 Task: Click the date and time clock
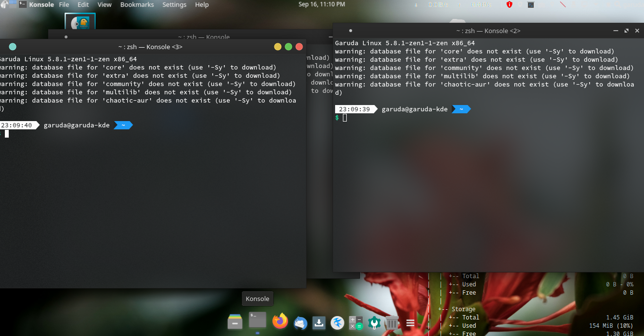322,4
